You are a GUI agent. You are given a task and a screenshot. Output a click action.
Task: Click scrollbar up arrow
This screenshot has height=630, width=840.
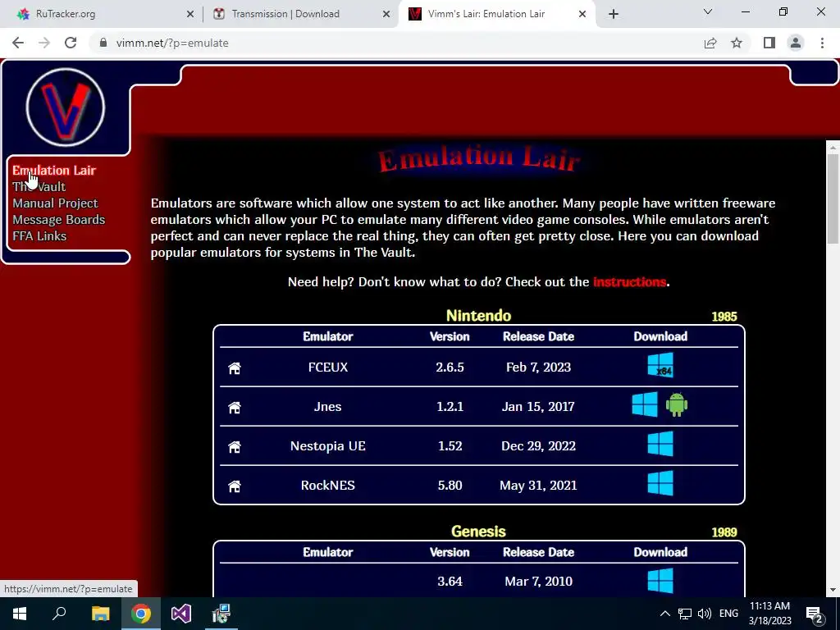pos(833,147)
